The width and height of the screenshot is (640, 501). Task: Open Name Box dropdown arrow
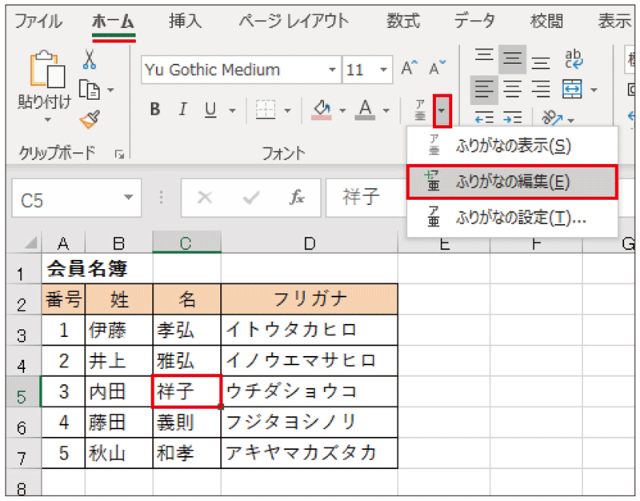[129, 198]
